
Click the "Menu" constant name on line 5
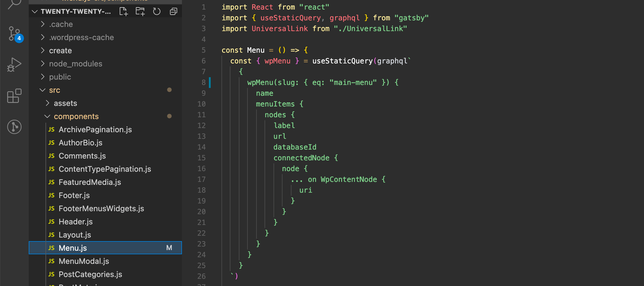click(x=256, y=50)
